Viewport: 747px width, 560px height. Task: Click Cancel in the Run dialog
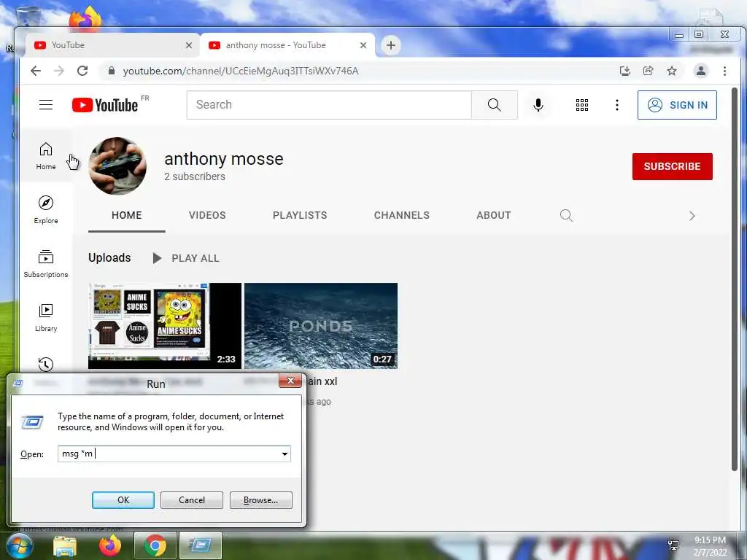192,500
